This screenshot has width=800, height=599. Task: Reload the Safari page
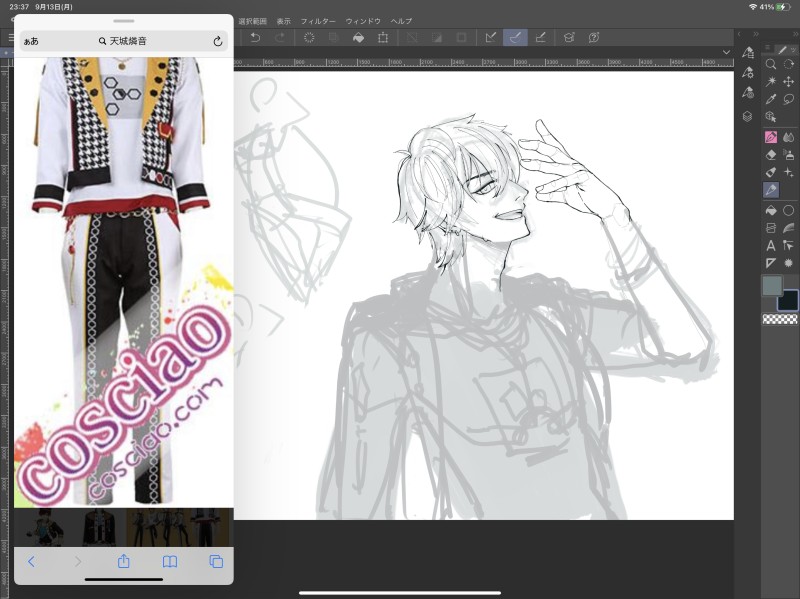[x=218, y=41]
